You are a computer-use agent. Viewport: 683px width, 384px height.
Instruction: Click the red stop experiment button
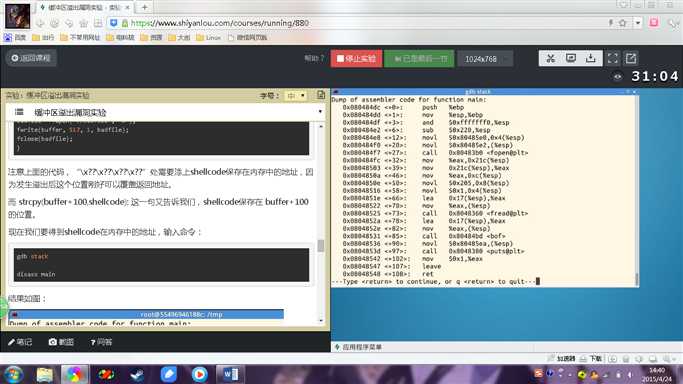pyautogui.click(x=356, y=59)
